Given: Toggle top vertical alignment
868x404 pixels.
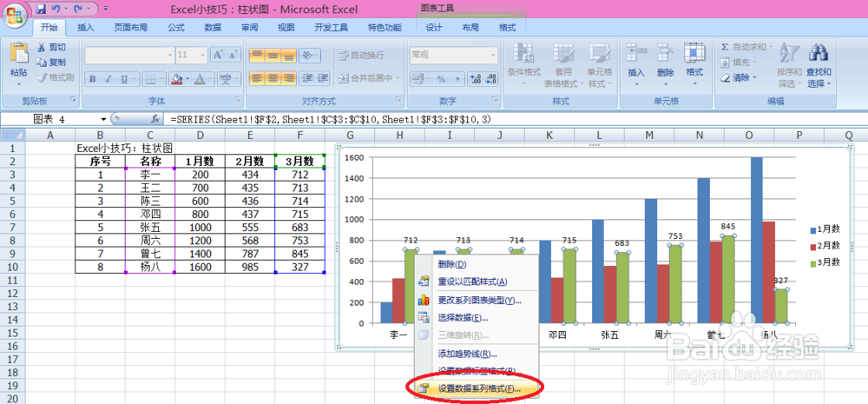Looking at the screenshot, I should click(x=257, y=55).
